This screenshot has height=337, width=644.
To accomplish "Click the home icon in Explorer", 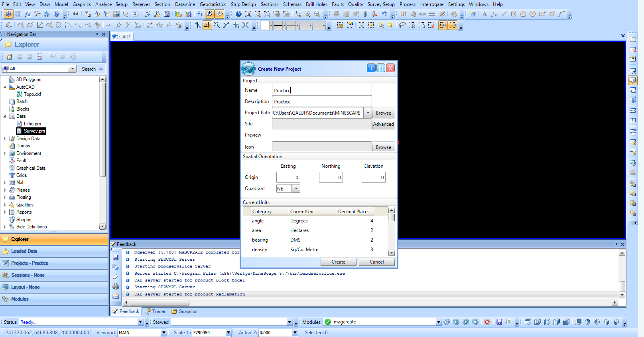I will pyautogui.click(x=10, y=57).
